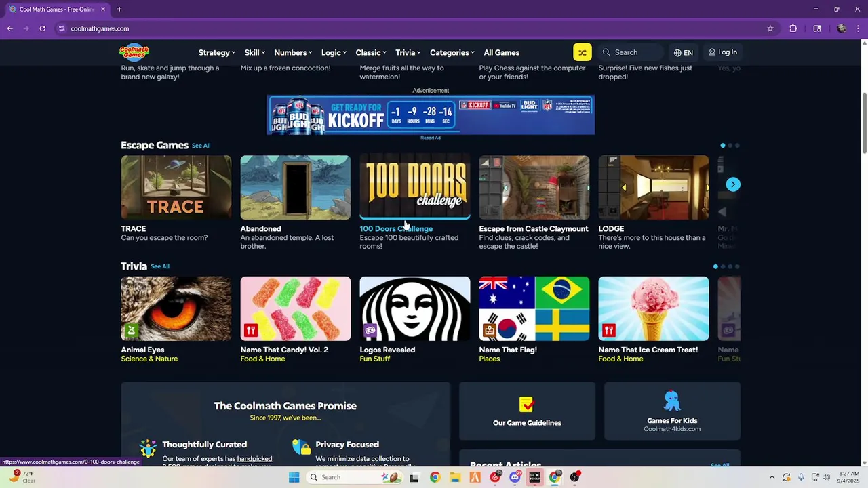Click the Escape Games next arrow button
This screenshot has width=868, height=488.
pyautogui.click(x=733, y=184)
